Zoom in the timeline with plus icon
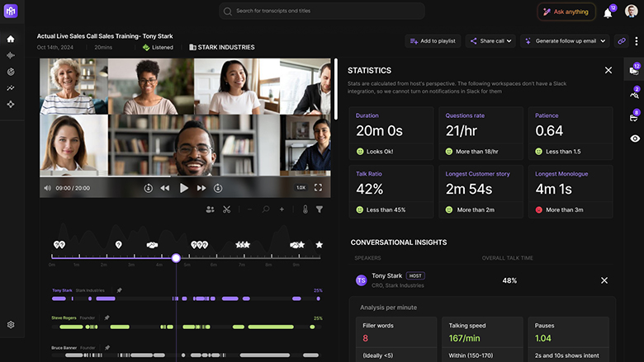 [x=282, y=209]
